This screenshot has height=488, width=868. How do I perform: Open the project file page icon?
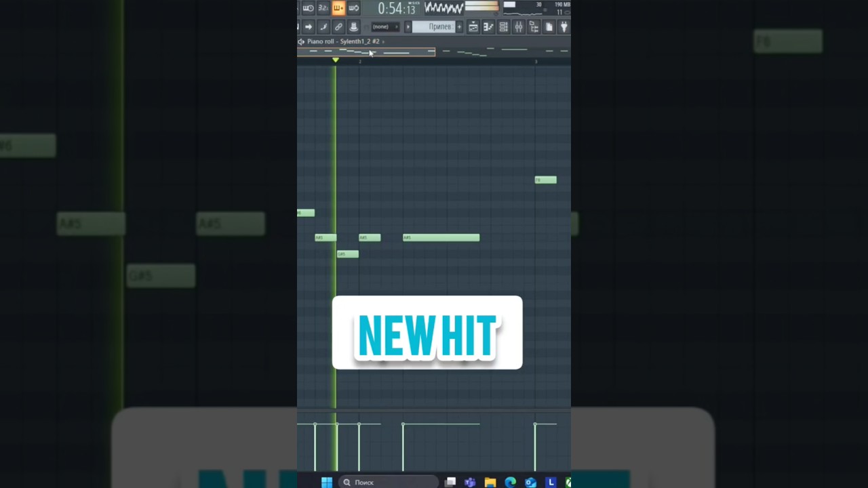point(549,27)
